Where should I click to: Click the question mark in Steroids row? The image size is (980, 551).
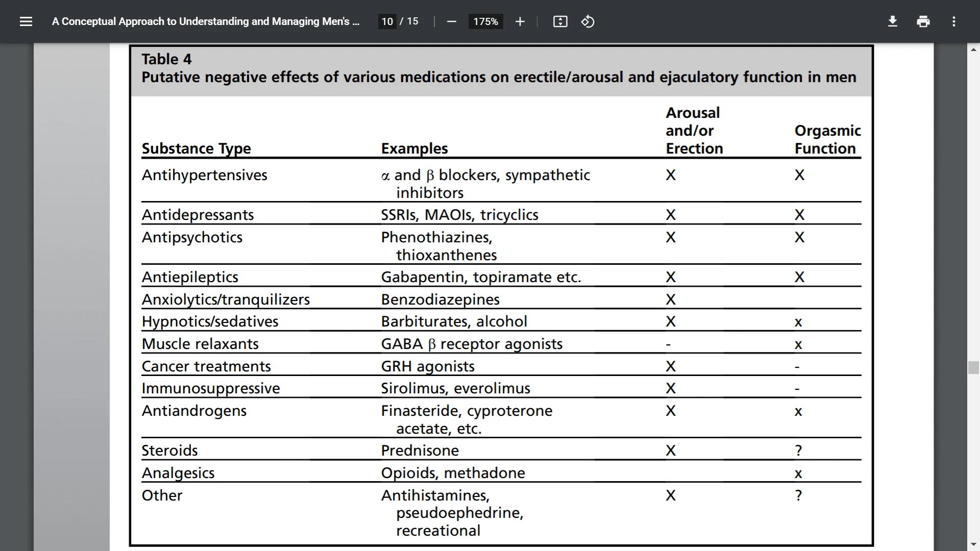(798, 450)
